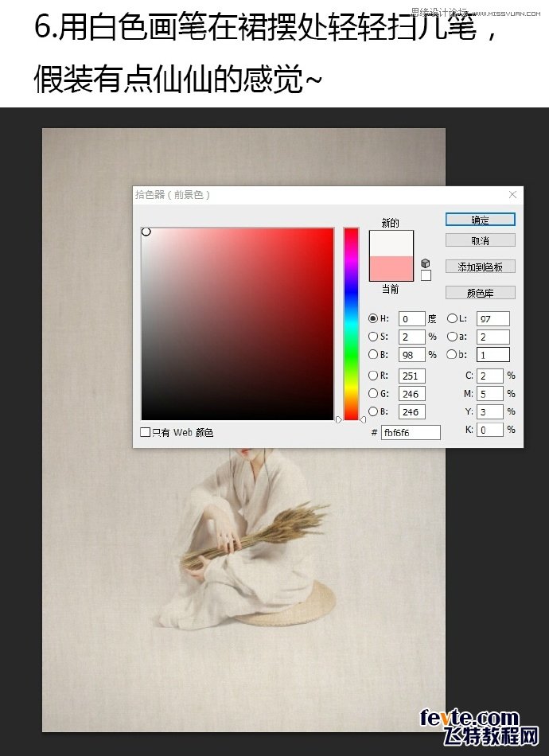Image resolution: width=549 pixels, height=756 pixels.
Task: Click the hex color input field
Action: [x=411, y=432]
